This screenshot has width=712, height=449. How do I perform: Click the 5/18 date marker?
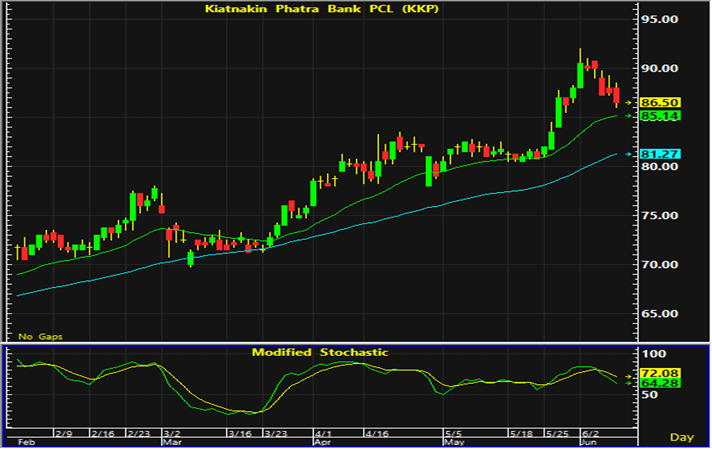[521, 434]
